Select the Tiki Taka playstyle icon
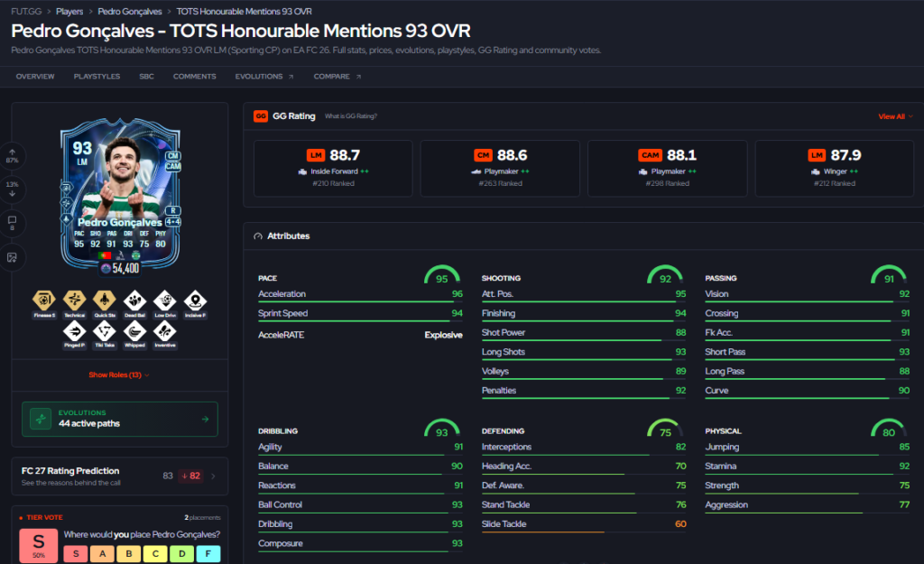This screenshot has width=924, height=564. point(105,331)
